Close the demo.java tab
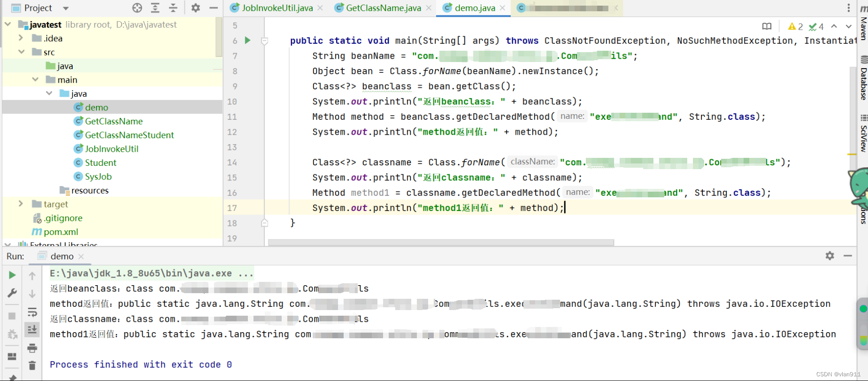Screen dimensions: 868x381 click(503, 8)
